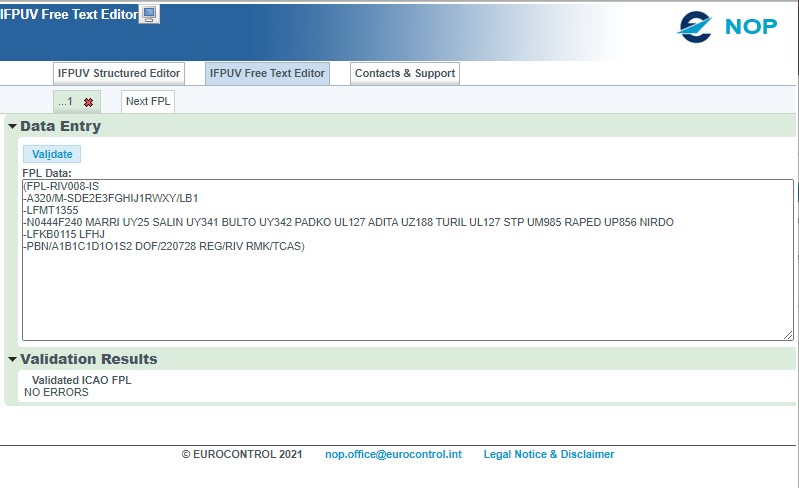Click inside the FPL Data text area

(x=408, y=260)
